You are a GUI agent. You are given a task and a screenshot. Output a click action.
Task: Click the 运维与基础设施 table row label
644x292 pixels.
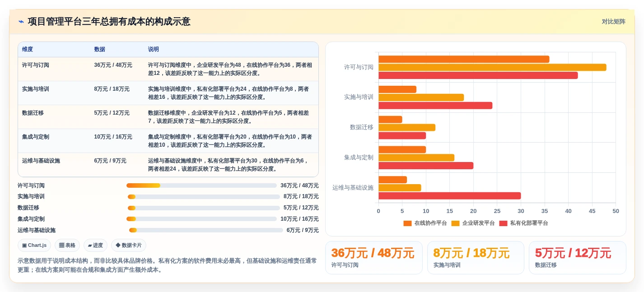[x=41, y=161]
